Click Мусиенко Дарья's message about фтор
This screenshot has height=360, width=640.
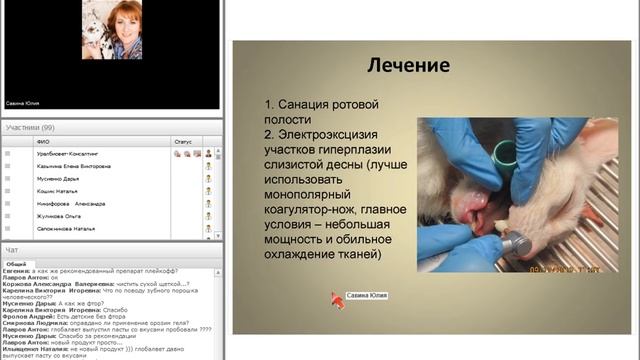53,303
